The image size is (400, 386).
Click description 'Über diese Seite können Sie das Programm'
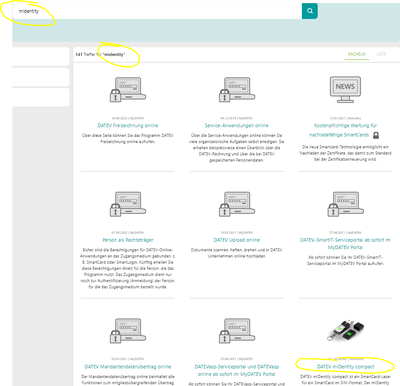(128, 138)
